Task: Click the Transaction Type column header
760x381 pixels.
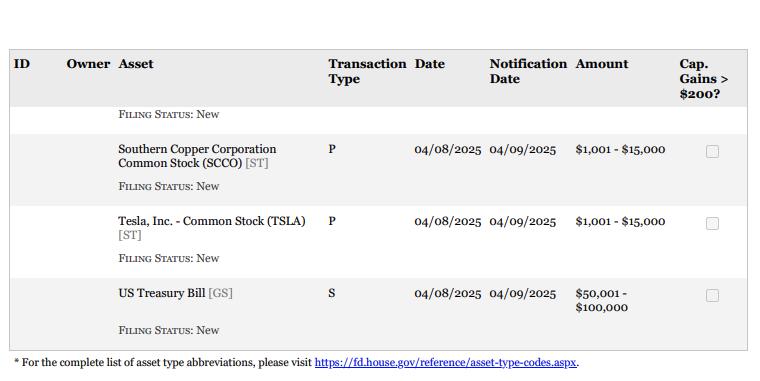Action: tap(367, 71)
